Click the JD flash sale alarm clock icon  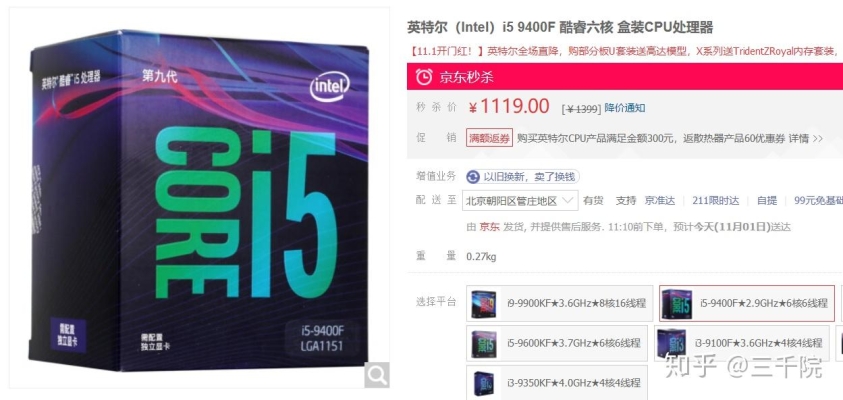424,77
